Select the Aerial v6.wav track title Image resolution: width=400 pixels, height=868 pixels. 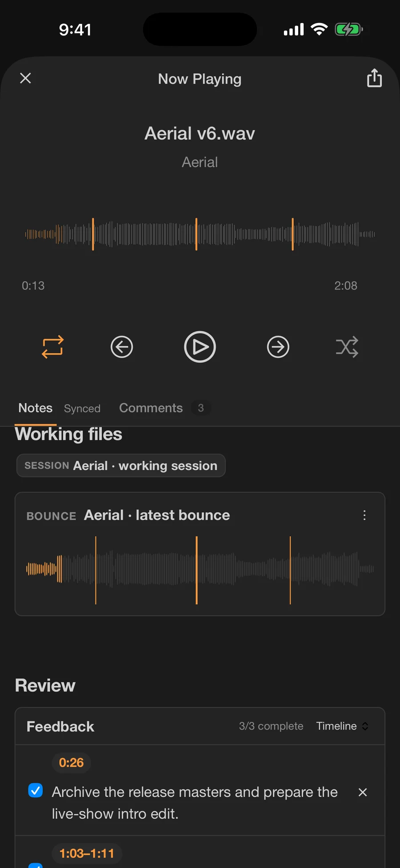[200, 133]
